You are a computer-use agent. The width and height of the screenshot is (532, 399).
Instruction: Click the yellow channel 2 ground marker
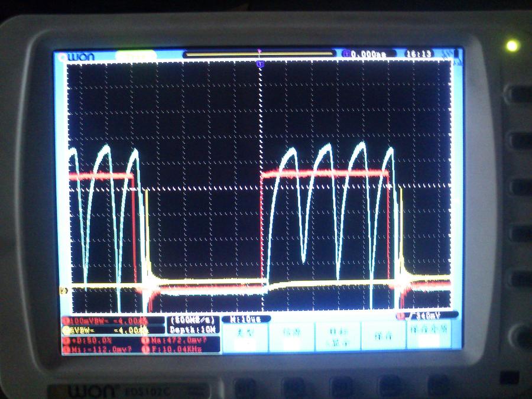pos(63,290)
